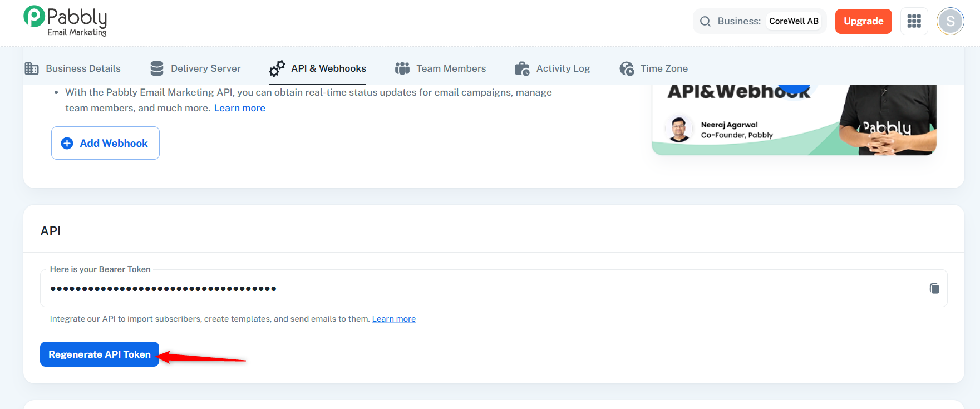Image resolution: width=980 pixels, height=409 pixels.
Task: Copy the Bearer Token using copy icon
Action: (x=934, y=288)
